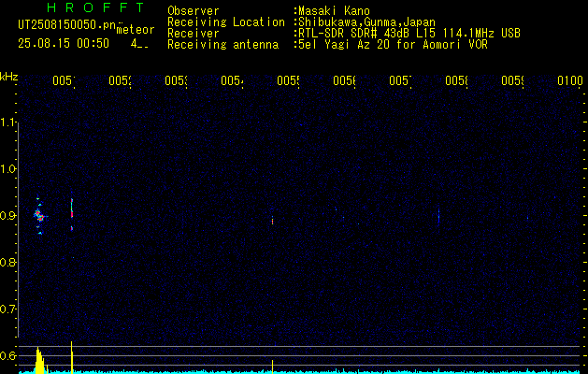The width and height of the screenshot is (588, 374).
Task: Click the faint blue echo near 0058
Action: click(x=438, y=216)
